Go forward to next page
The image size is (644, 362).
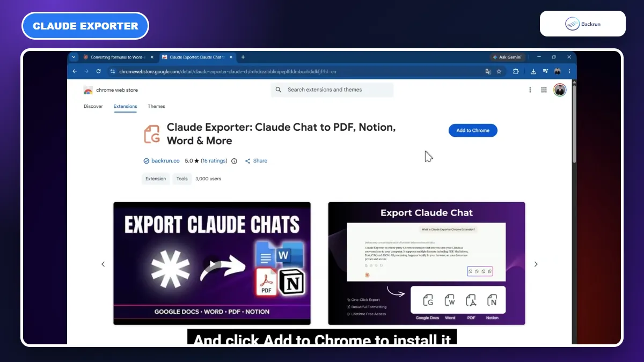point(86,71)
